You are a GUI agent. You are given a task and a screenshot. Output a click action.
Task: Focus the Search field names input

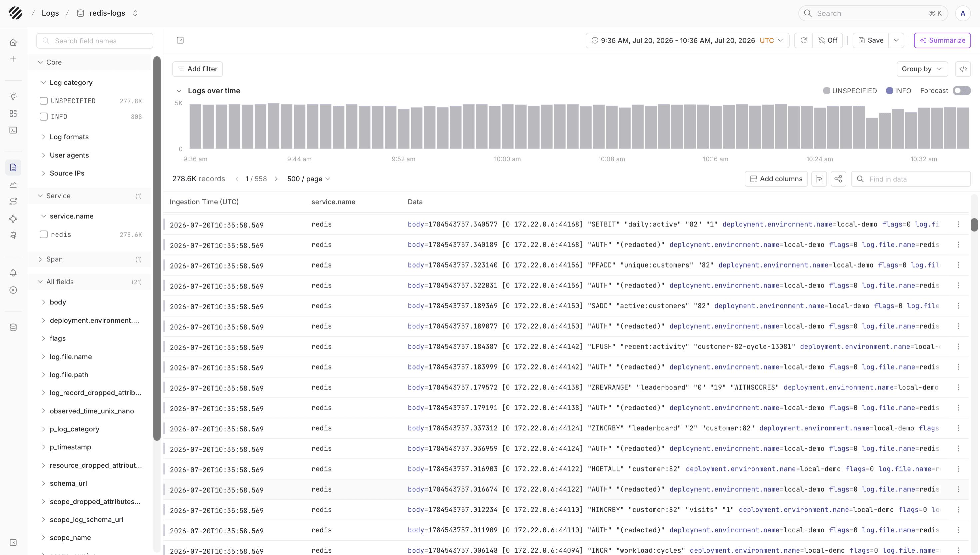(95, 41)
